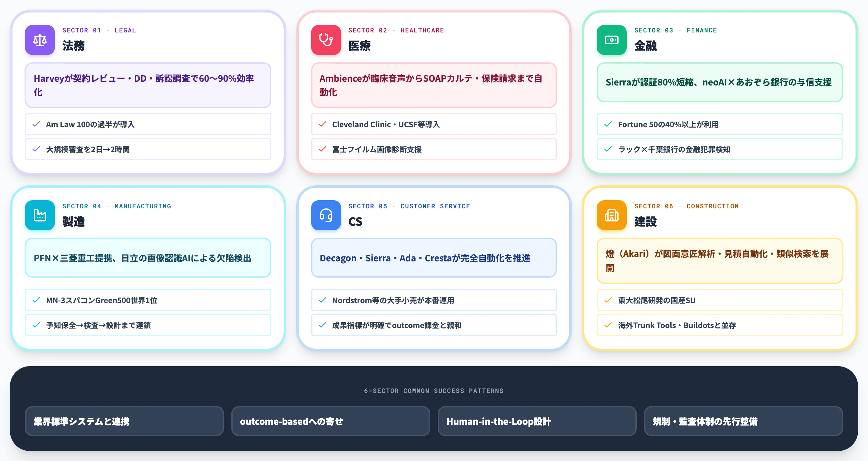Click the SECTOR 04 · MANUFACTURING label

[117, 206]
